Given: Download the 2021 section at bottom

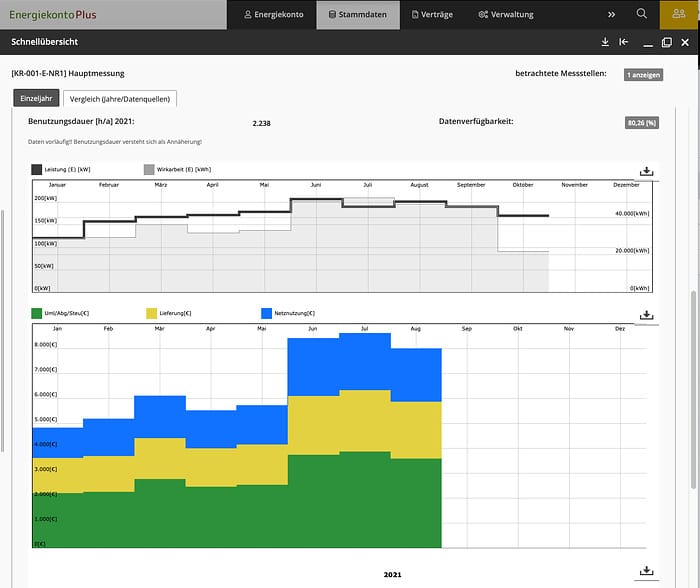Looking at the screenshot, I should tap(646, 571).
